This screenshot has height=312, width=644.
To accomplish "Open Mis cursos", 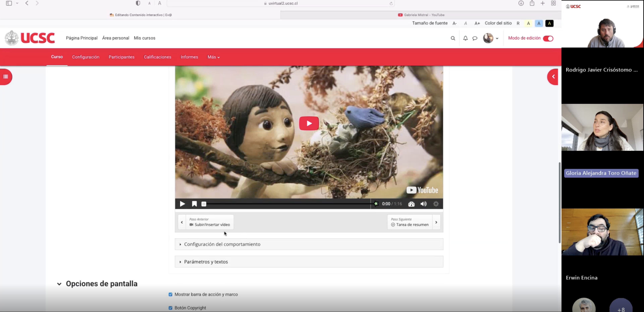I will pos(144,38).
